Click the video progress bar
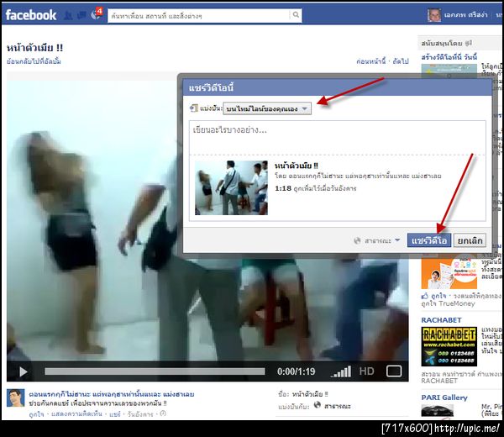Viewport: 504px width, 437px height. 155,371
